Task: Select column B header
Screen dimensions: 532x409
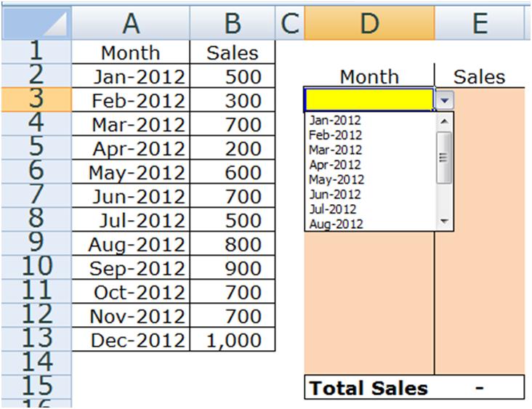Action: [x=232, y=23]
